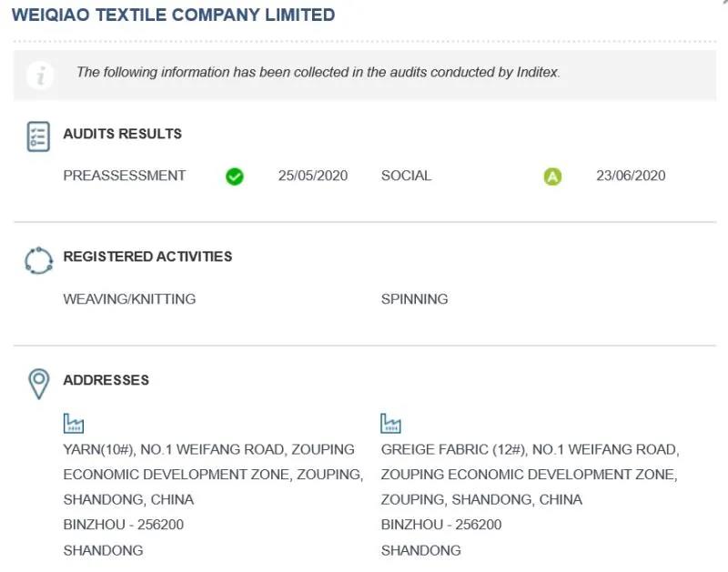Click the Spinning activity text
Screen dimensions: 728x572
pos(414,299)
